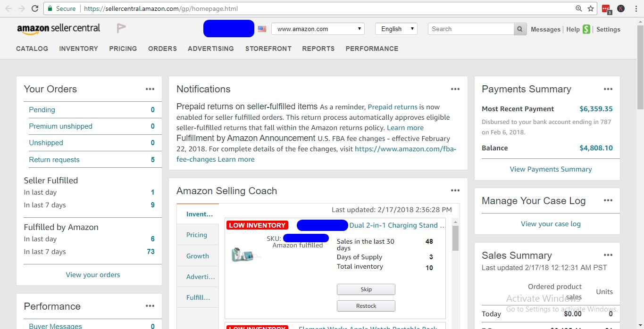The image size is (644, 329).
Task: Open Premium unshipped orders link
Action: 60,126
